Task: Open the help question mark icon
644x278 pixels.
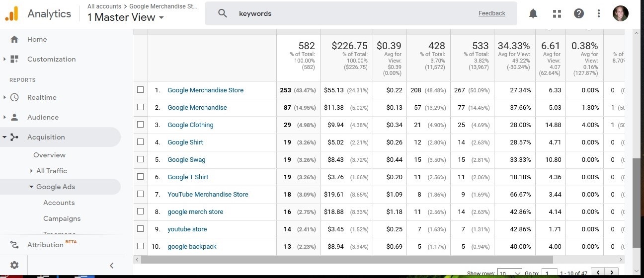Action: pyautogui.click(x=579, y=14)
